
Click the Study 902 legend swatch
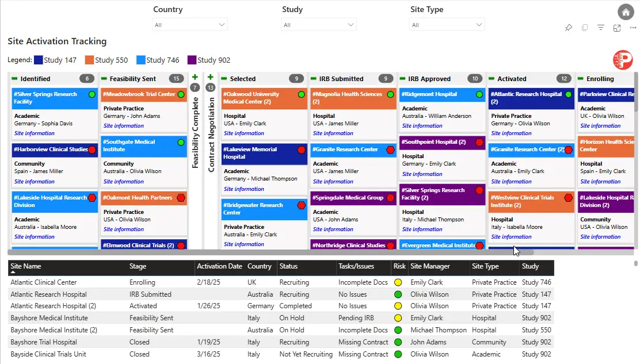(x=192, y=60)
